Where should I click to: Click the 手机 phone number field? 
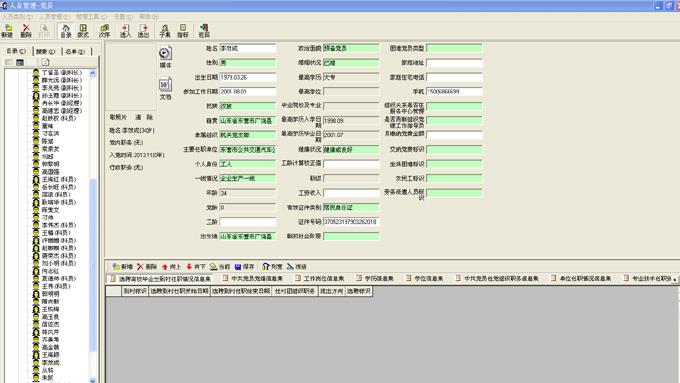[x=454, y=92]
